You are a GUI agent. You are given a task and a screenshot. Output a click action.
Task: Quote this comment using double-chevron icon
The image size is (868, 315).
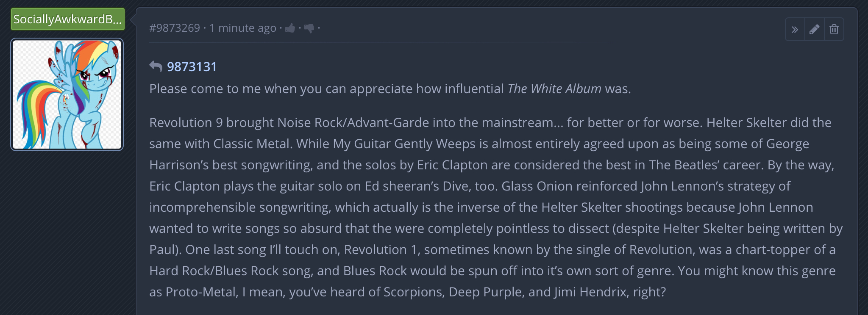(795, 29)
